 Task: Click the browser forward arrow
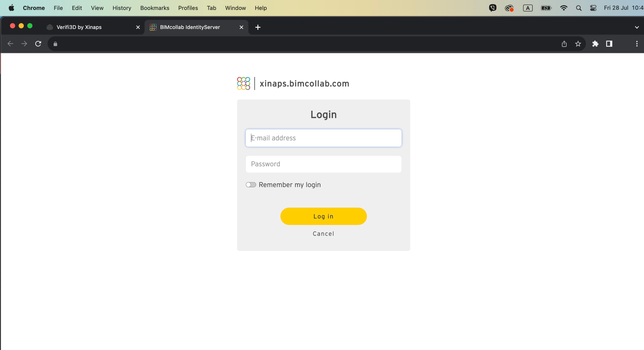coord(24,44)
